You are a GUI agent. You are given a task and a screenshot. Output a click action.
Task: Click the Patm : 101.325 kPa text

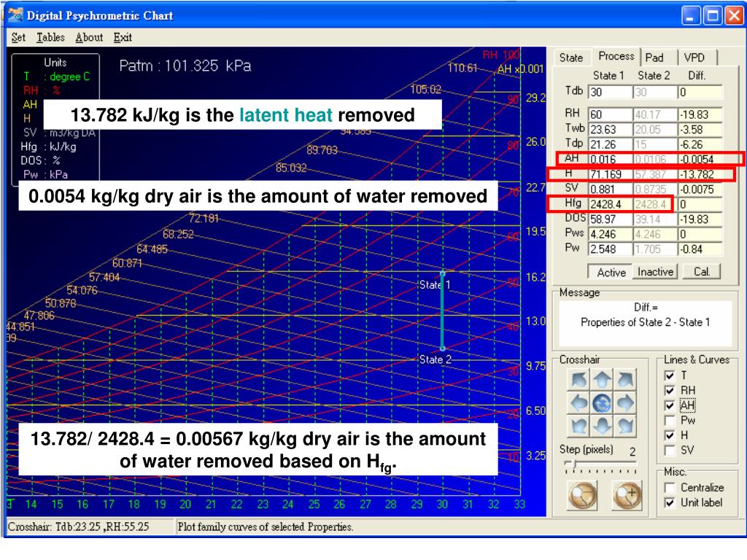pyautogui.click(x=185, y=65)
